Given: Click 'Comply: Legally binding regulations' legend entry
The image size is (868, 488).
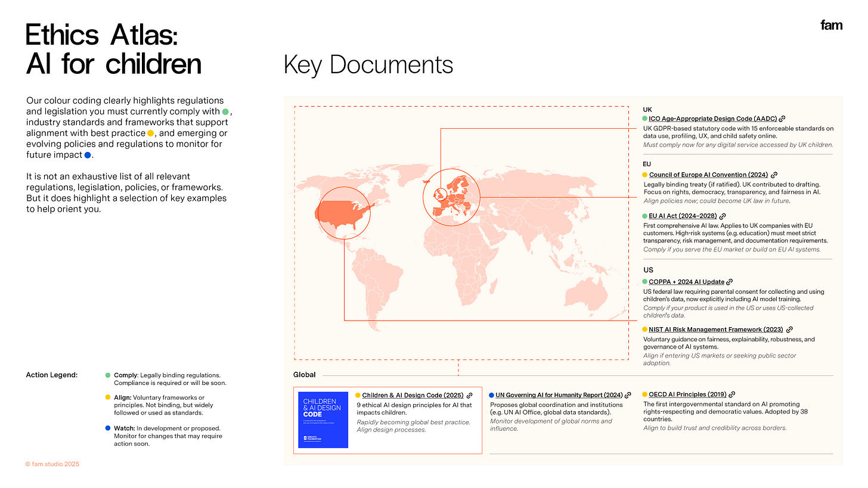Looking at the screenshot, I should click(x=170, y=379).
